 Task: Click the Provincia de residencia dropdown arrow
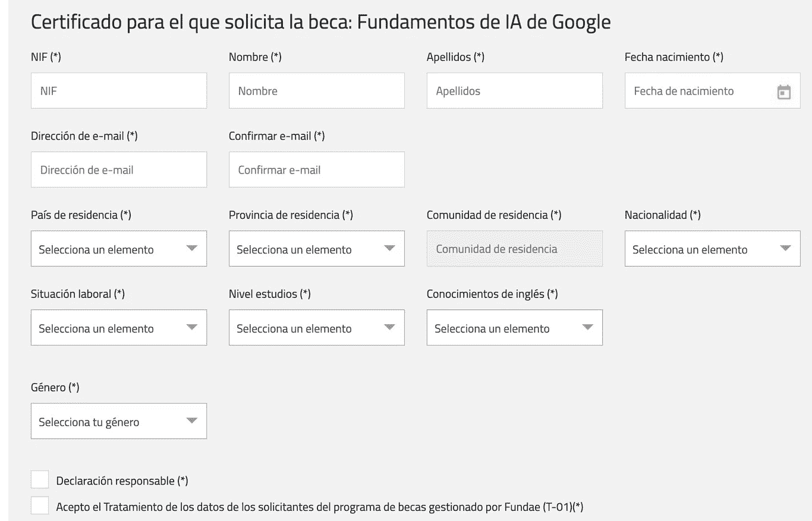tap(389, 248)
